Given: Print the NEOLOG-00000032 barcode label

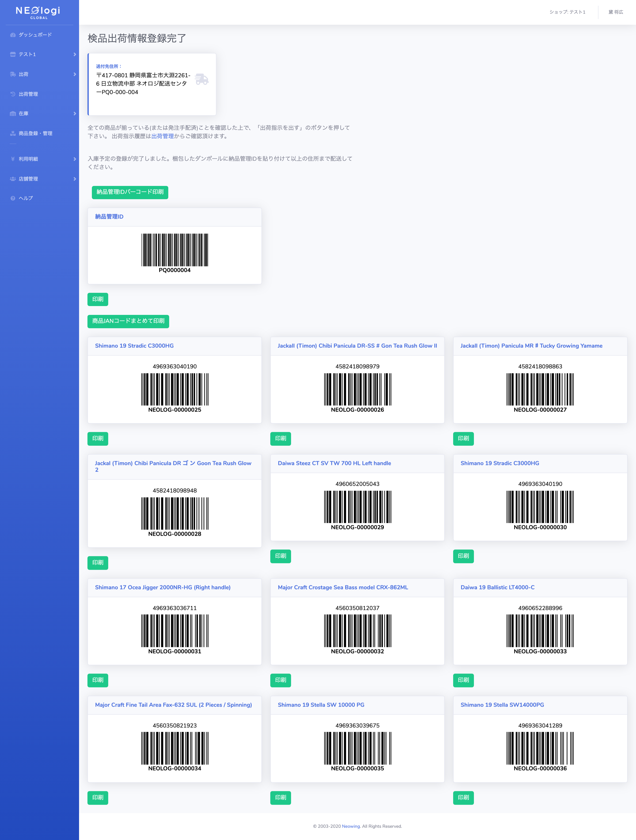Looking at the screenshot, I should (281, 680).
